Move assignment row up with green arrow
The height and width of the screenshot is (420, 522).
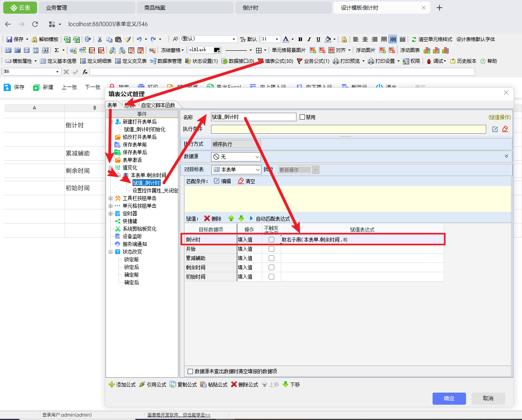pos(231,218)
